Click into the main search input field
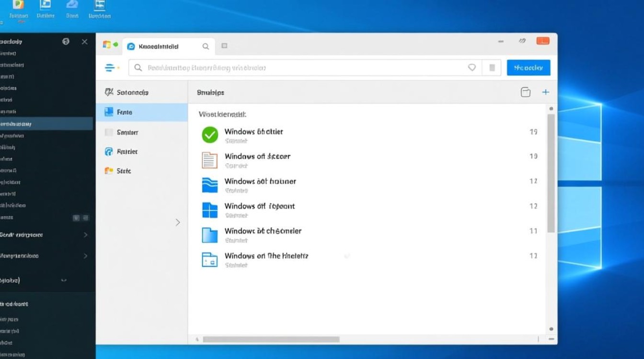 297,68
